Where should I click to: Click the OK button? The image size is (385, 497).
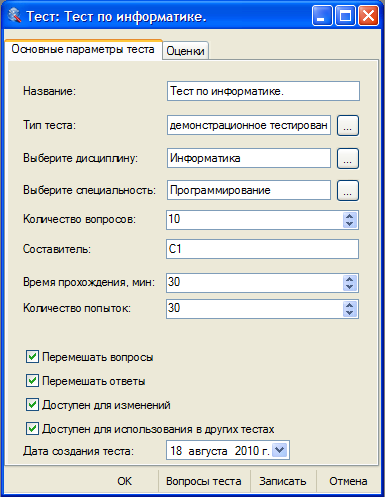[x=124, y=481]
